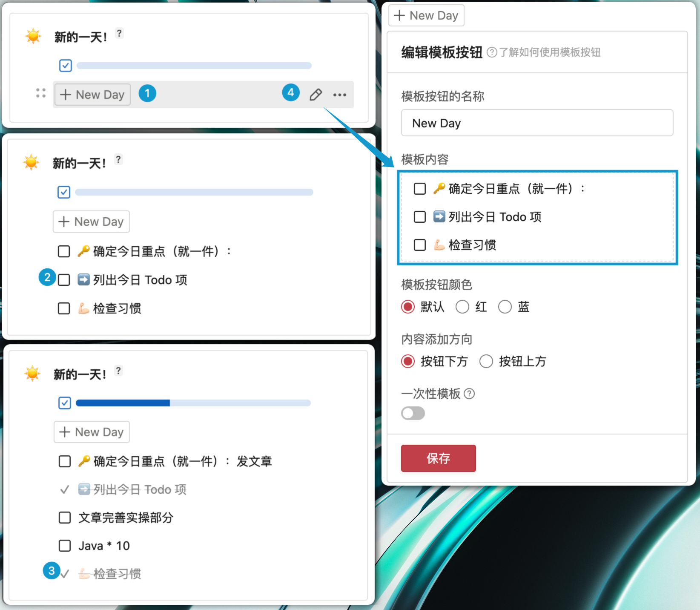The height and width of the screenshot is (610, 700).
Task: Click the blue check icon in the top card
Action: [65, 66]
